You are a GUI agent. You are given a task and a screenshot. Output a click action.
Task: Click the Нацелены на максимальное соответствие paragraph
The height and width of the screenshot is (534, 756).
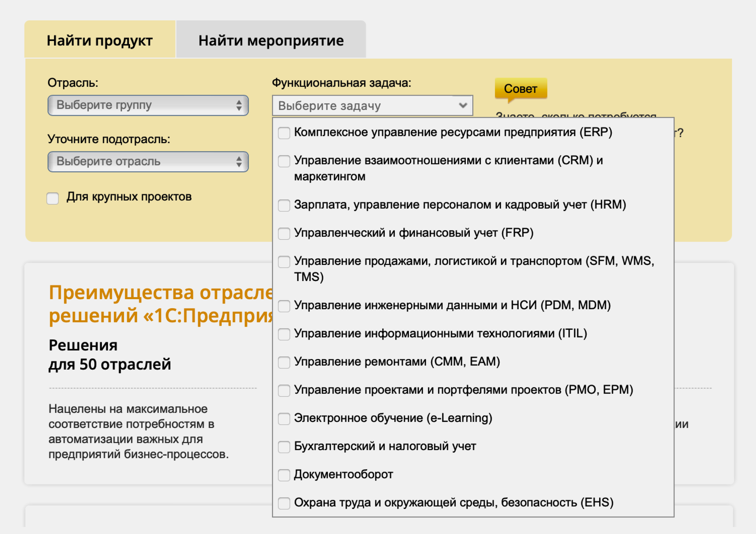pos(139,432)
